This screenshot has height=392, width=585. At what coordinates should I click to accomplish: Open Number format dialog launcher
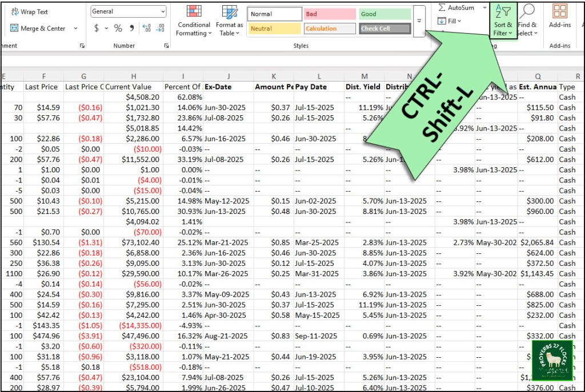[166, 46]
